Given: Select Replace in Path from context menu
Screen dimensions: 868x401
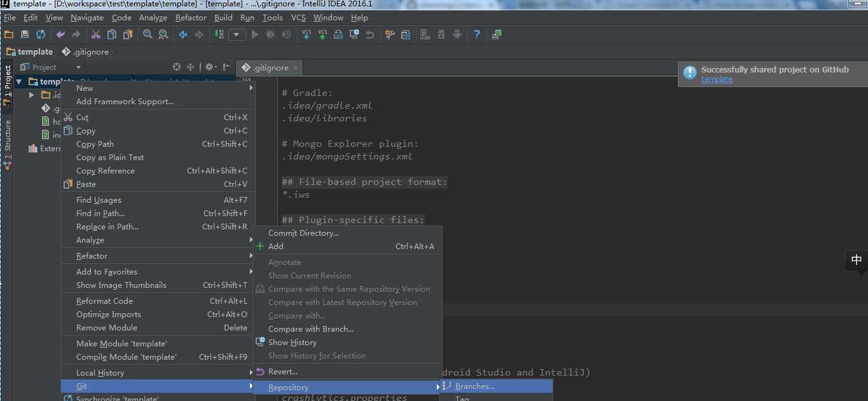Looking at the screenshot, I should (158, 226).
